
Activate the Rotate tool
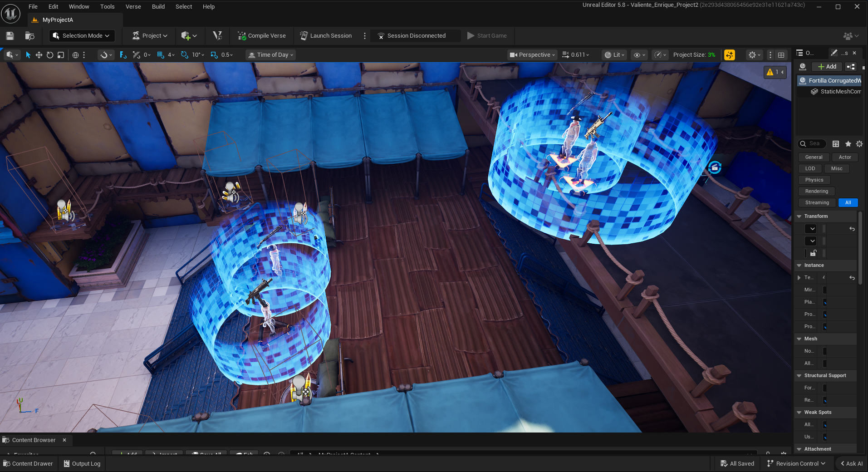[50, 55]
